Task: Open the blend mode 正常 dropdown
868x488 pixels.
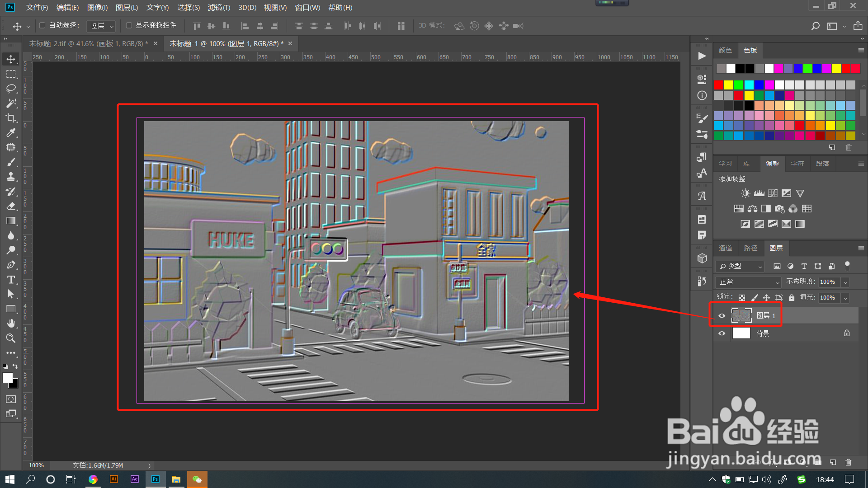Action: 749,282
